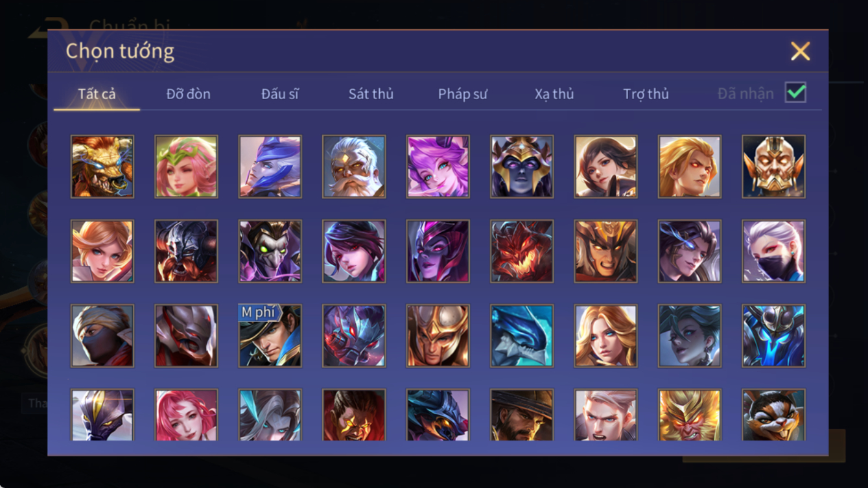
Task: Select the purple-haired girl hero portrait
Action: click(x=438, y=167)
